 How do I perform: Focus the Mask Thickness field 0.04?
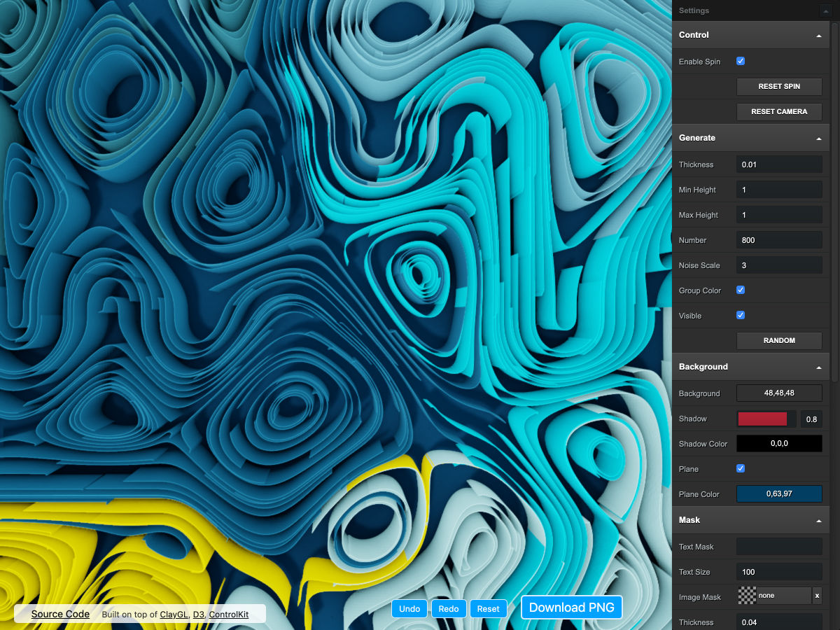(779, 622)
